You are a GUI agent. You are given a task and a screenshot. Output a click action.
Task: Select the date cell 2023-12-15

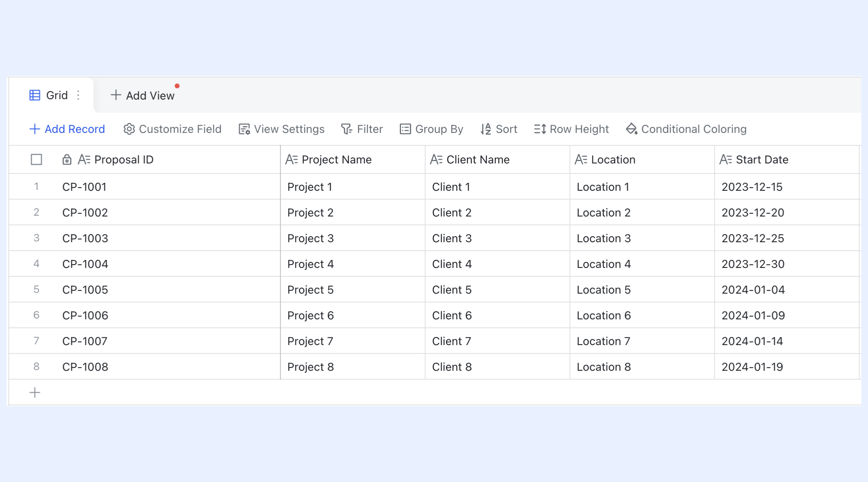point(787,187)
